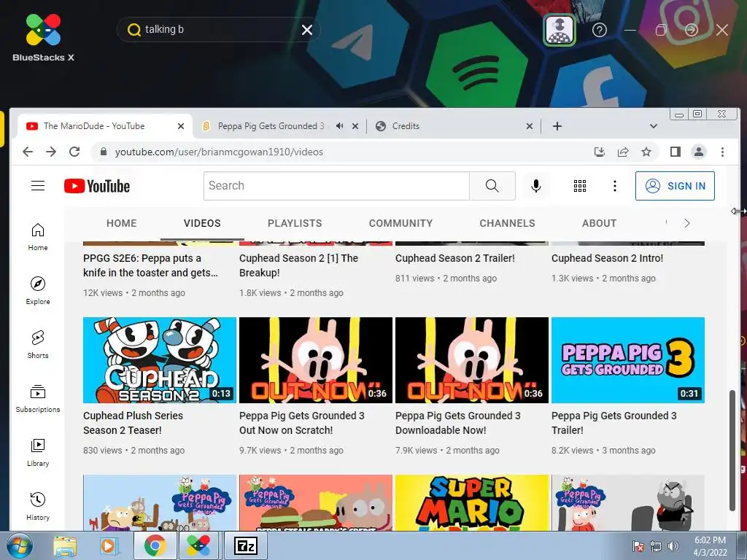Go back in Chrome
Viewport: 747px width, 560px height.
tap(28, 152)
